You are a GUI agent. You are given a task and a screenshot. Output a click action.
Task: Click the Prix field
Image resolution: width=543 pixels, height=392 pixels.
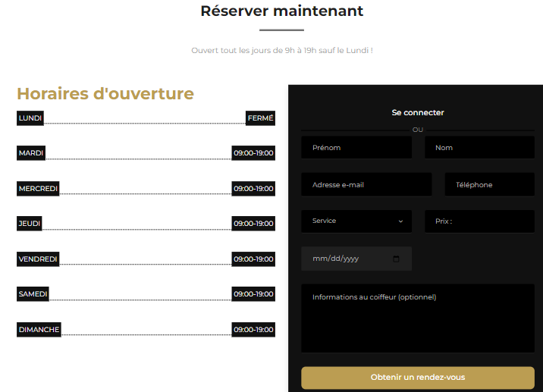[x=479, y=221]
